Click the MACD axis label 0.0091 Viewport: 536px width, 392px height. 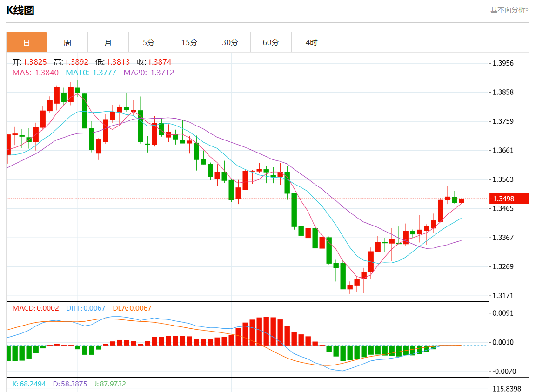503,313
